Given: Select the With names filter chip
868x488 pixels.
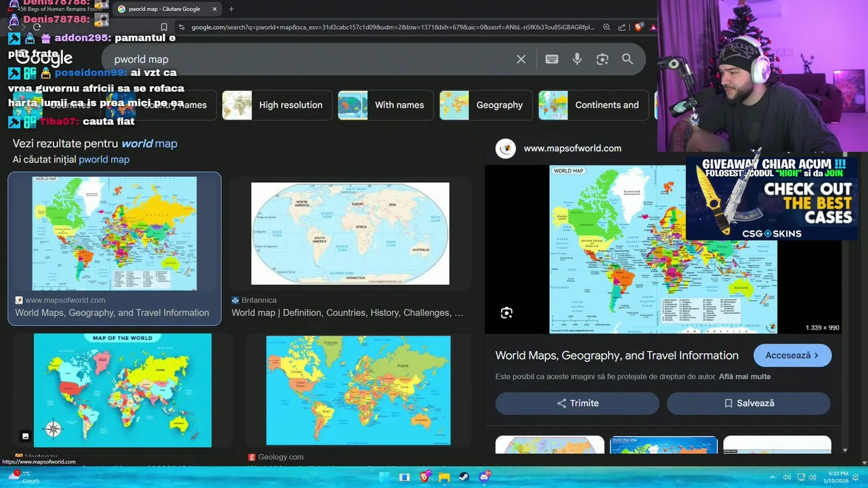Looking at the screenshot, I should coord(386,105).
